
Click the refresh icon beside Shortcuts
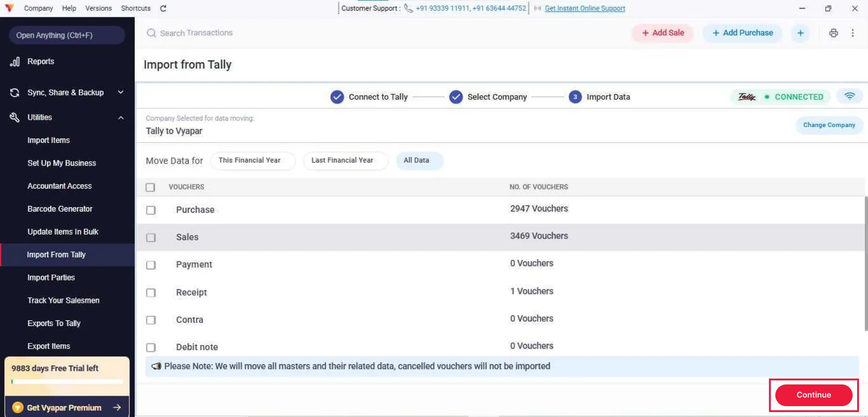point(163,8)
